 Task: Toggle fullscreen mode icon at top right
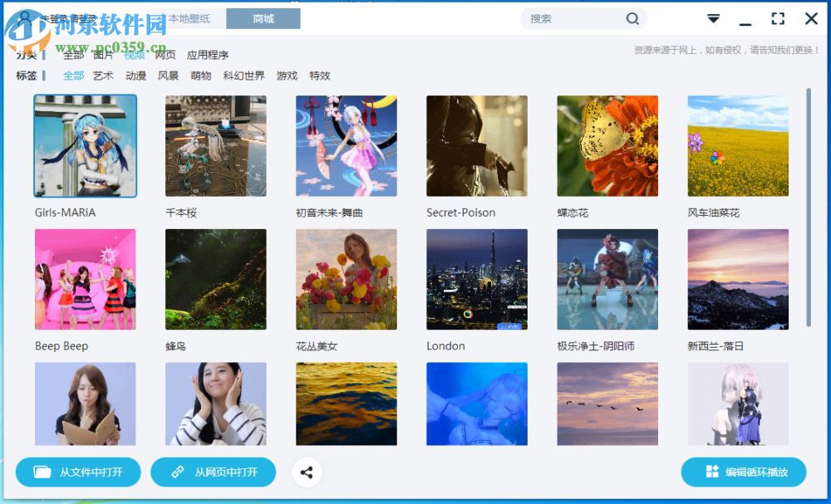(x=778, y=17)
